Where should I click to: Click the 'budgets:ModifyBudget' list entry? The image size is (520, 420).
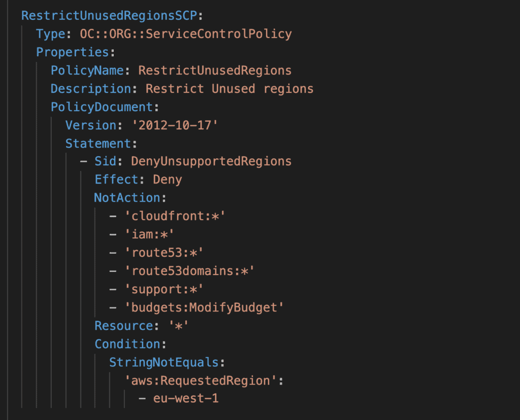point(204,307)
